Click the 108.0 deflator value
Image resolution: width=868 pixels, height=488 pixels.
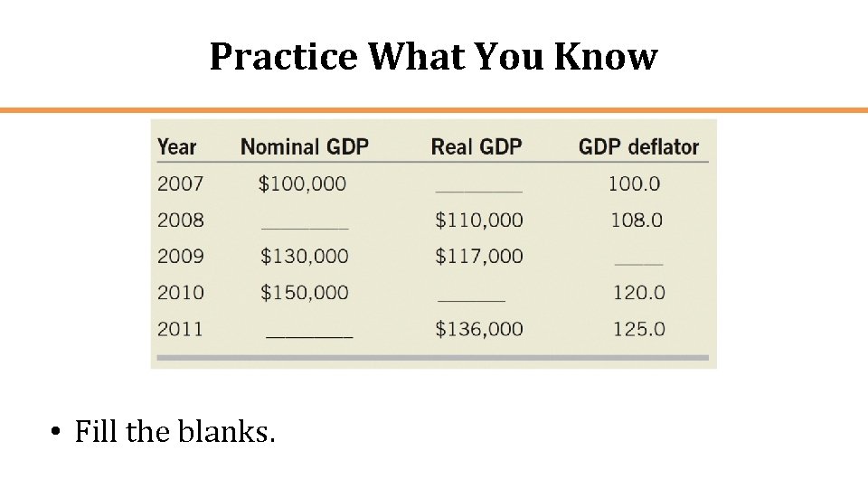tap(637, 221)
